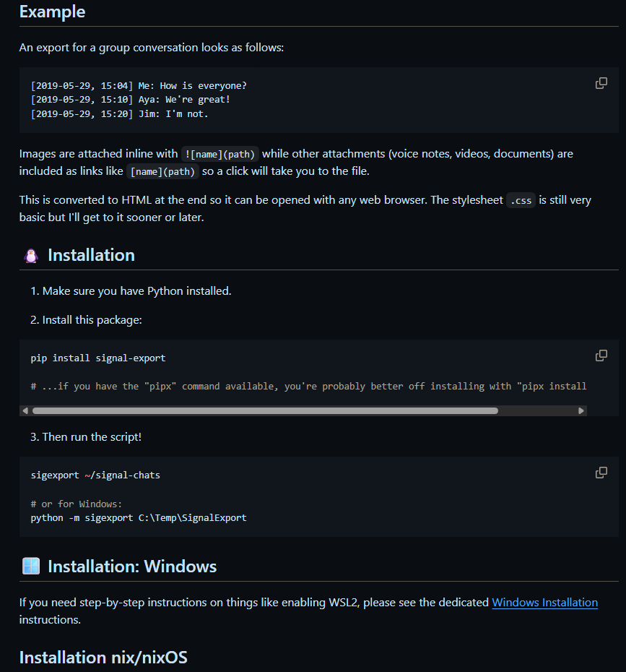
Task: Click the ![name](path) inline code snippet
Action: click(x=219, y=153)
